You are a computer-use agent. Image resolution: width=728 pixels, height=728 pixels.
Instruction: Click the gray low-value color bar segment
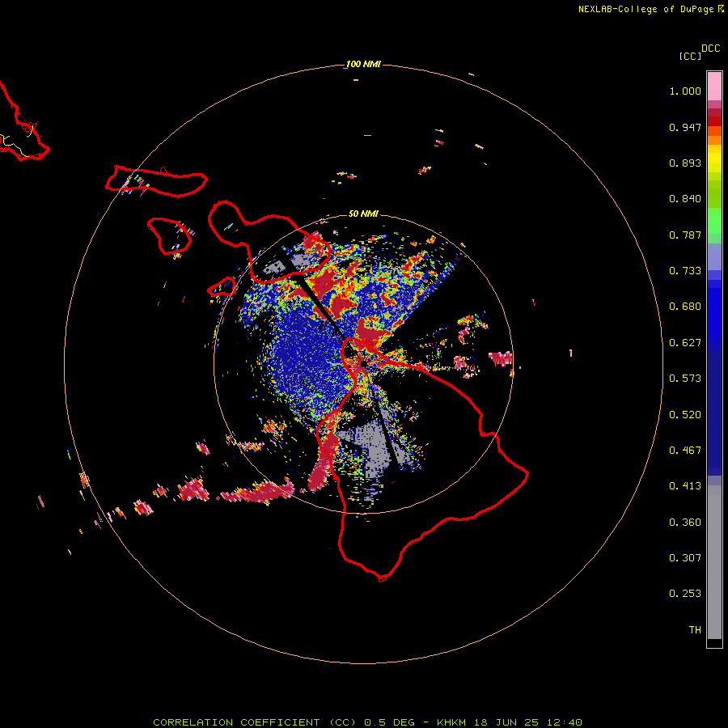pyautogui.click(x=714, y=562)
